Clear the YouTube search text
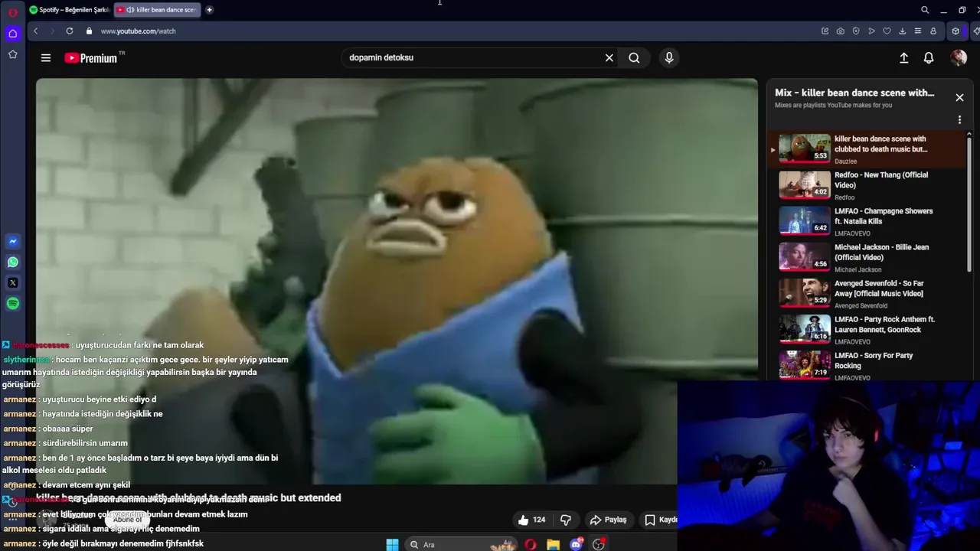Viewport: 980px width, 551px height. point(609,57)
